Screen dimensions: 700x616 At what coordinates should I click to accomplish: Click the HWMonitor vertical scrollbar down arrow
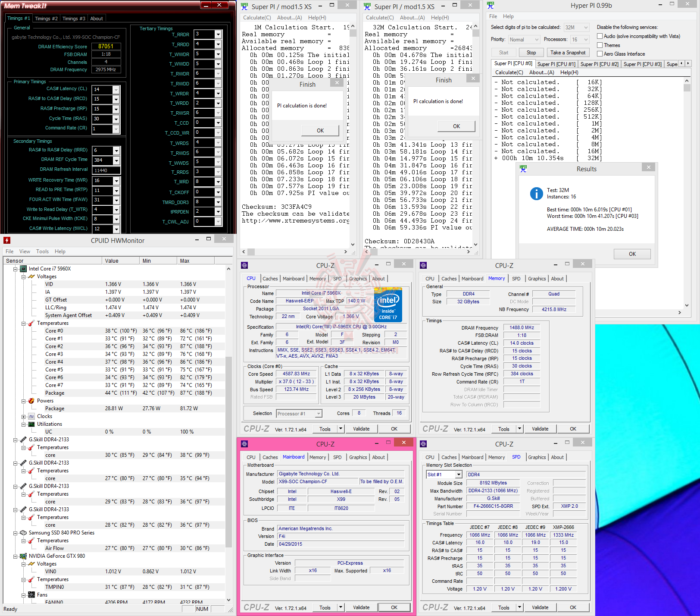point(228,600)
